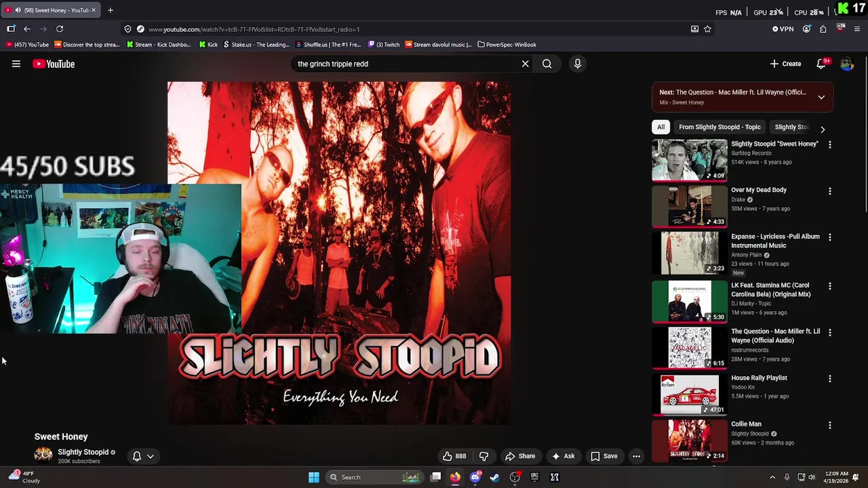Image resolution: width=868 pixels, height=488 pixels.
Task: Open Stake.us bookmark
Action: 256,45
